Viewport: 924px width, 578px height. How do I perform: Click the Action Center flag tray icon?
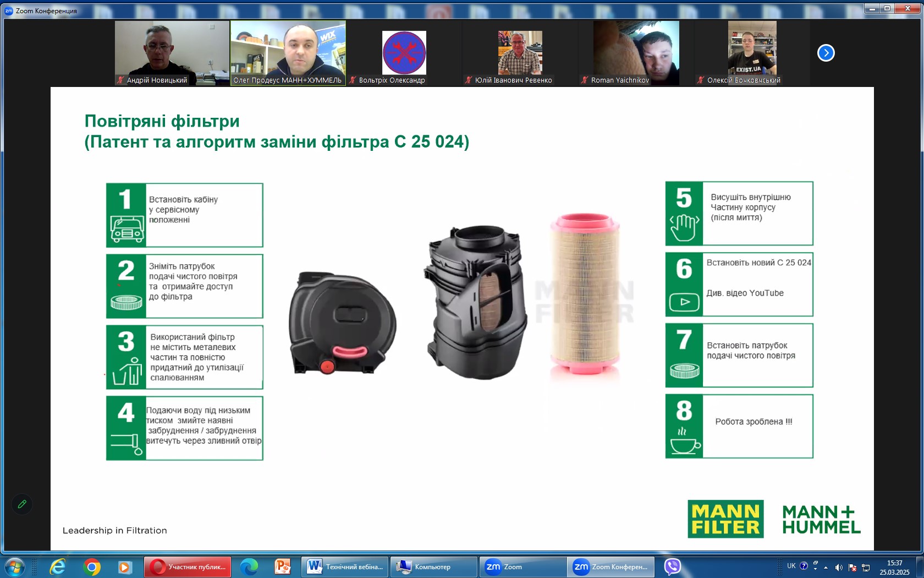[x=853, y=567]
